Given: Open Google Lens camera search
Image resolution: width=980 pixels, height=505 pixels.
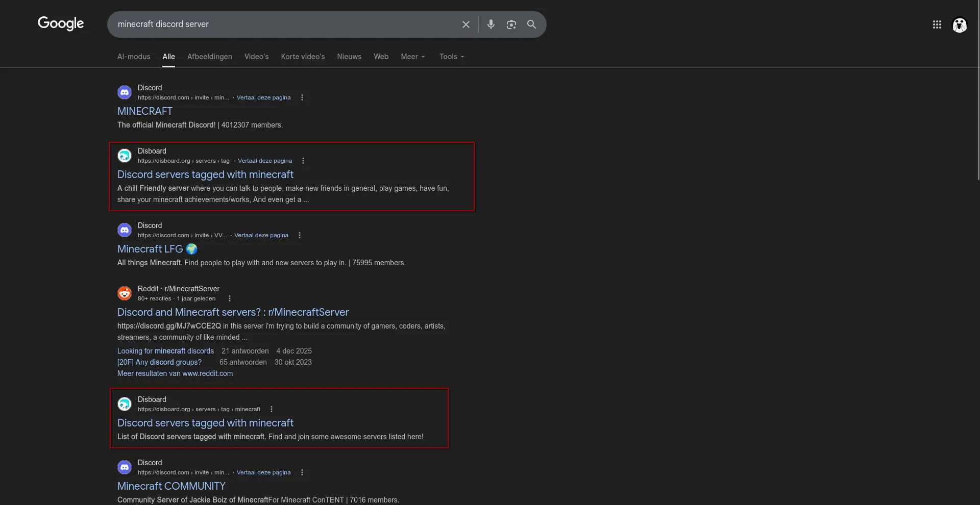Looking at the screenshot, I should 511,24.
